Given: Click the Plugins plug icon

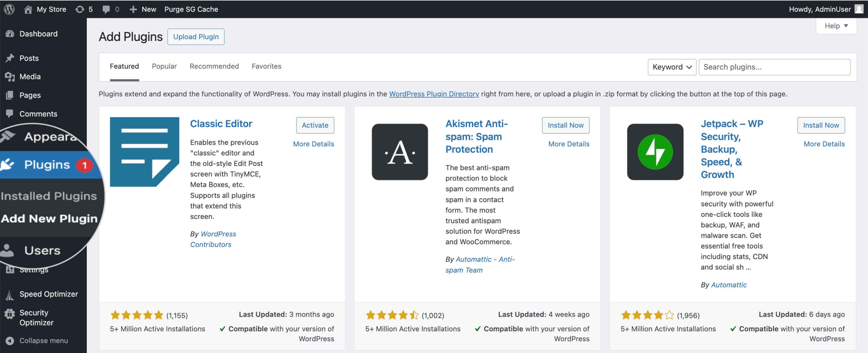Looking at the screenshot, I should pos(7,164).
